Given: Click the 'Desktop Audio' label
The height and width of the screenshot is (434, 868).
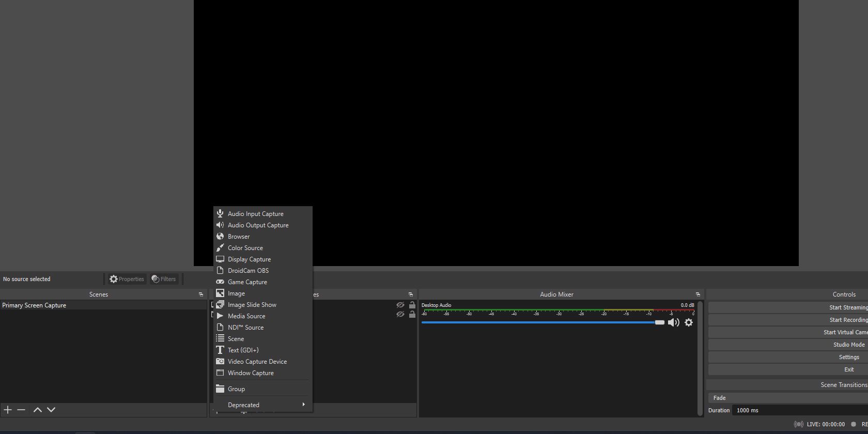Looking at the screenshot, I should point(436,305).
